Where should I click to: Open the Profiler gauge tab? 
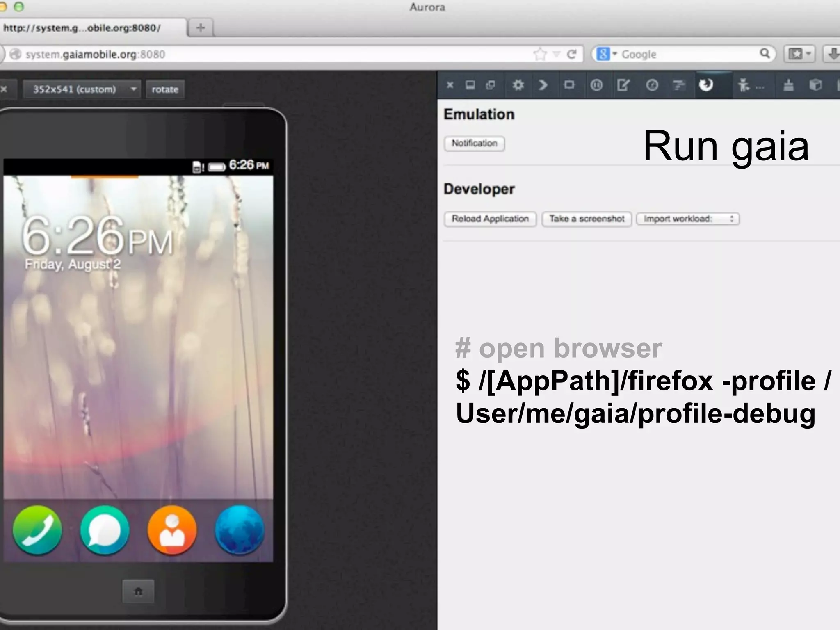coord(652,85)
